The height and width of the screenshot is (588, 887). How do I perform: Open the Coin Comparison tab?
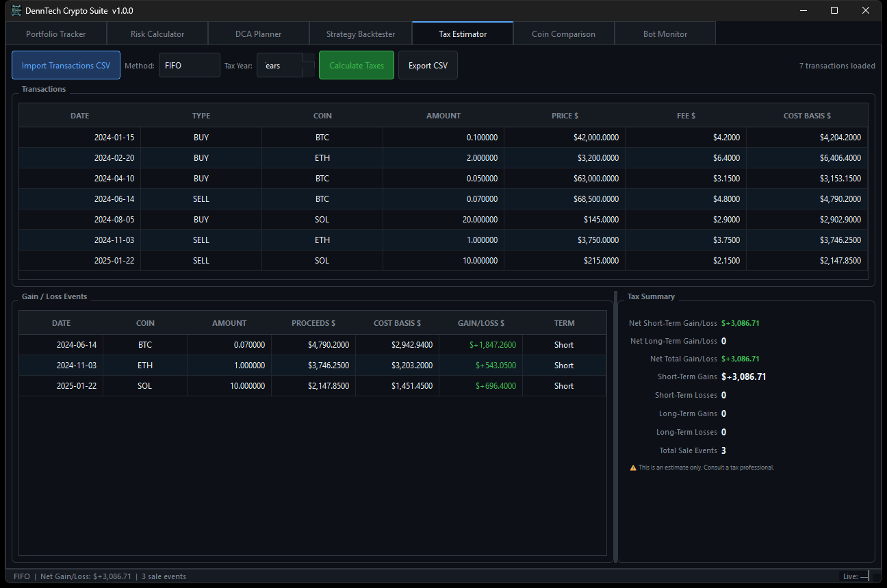(564, 34)
